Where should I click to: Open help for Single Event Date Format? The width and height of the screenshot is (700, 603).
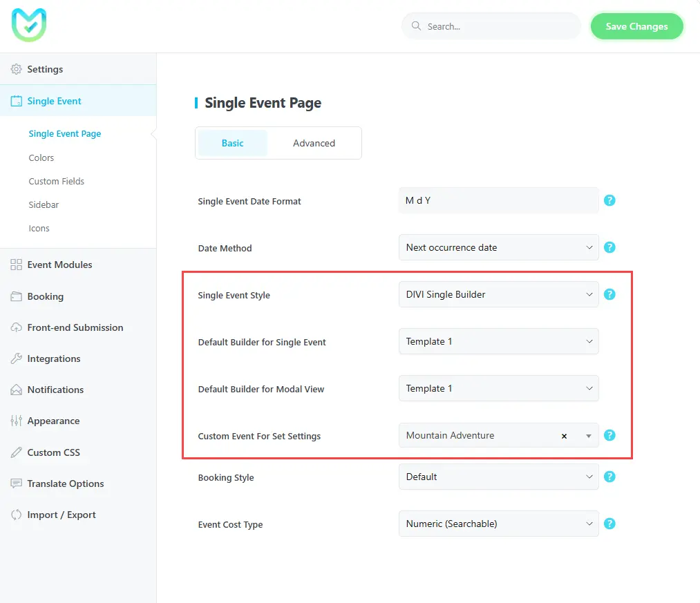tap(609, 200)
